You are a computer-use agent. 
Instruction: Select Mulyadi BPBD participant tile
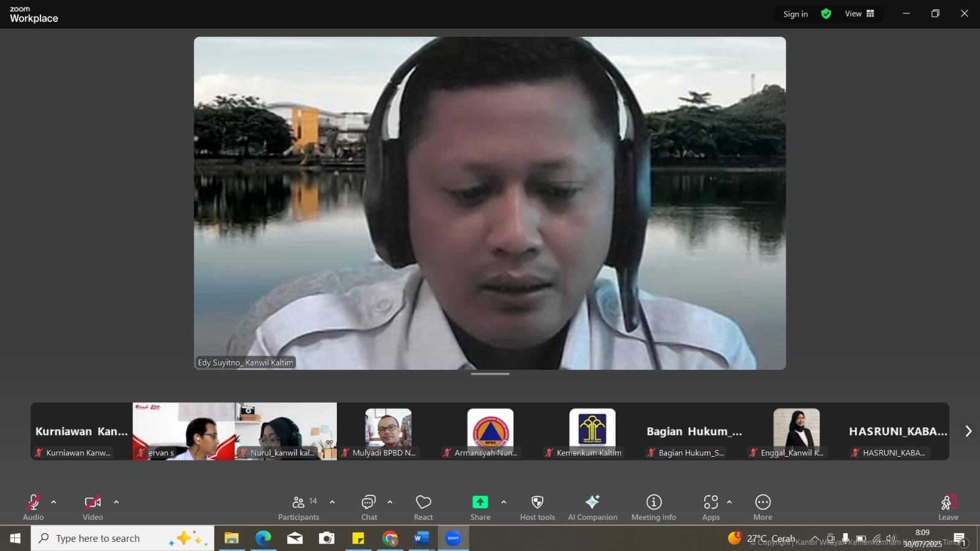tap(388, 431)
